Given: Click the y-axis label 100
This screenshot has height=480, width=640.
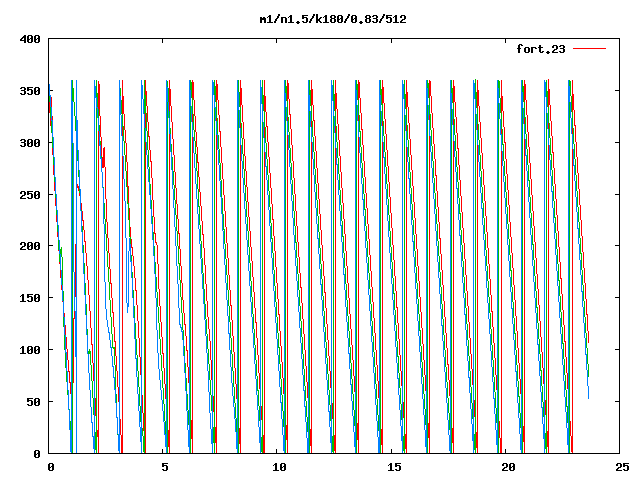Looking at the screenshot, I should tap(30, 350).
